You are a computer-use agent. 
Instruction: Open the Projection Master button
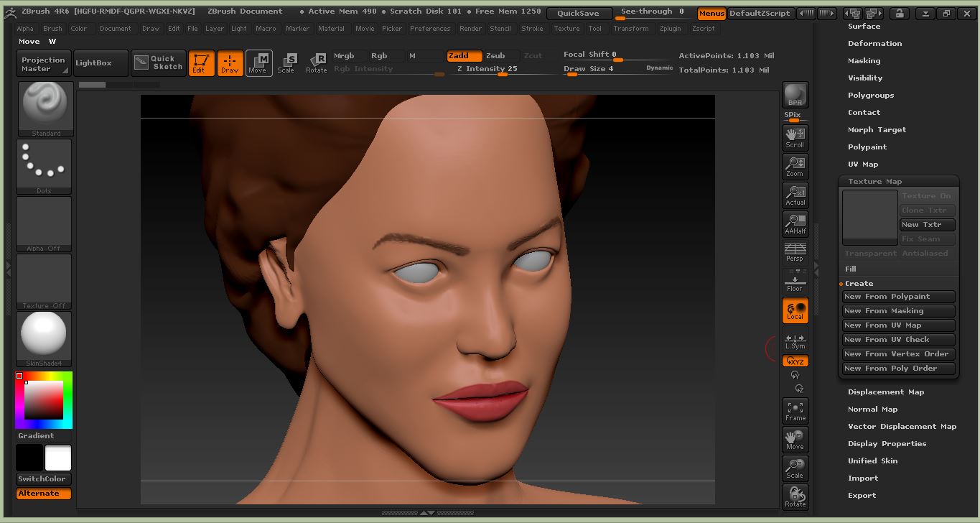(x=43, y=64)
